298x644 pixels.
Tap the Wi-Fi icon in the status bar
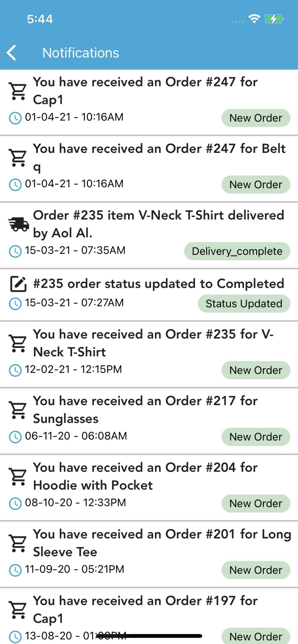coord(254,19)
